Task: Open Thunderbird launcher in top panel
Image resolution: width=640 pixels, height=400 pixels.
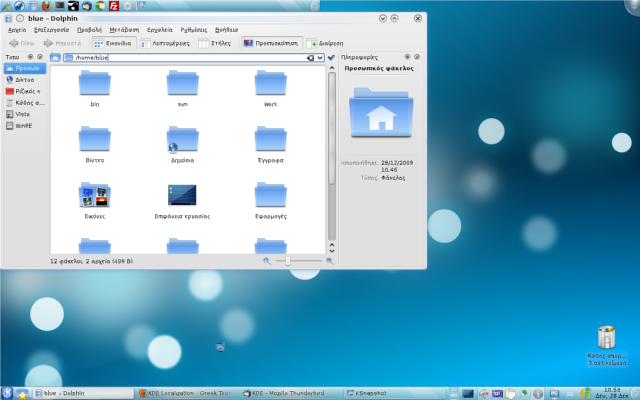Action: pos(87,6)
